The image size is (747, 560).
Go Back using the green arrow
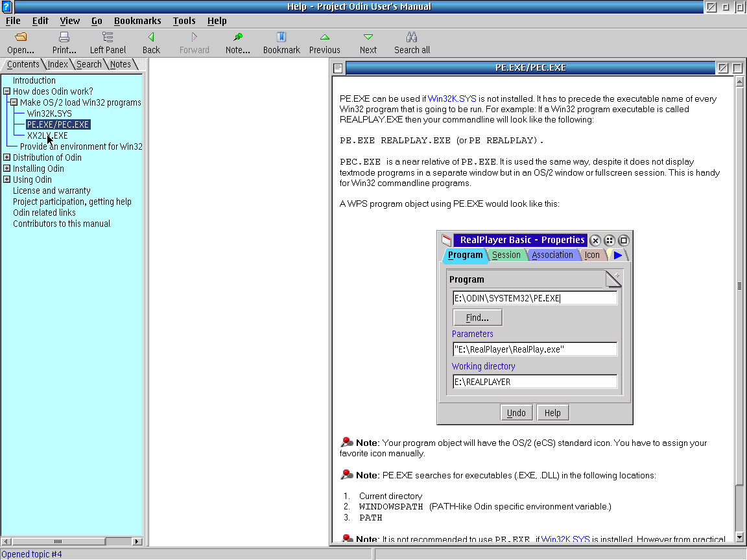[x=151, y=38]
